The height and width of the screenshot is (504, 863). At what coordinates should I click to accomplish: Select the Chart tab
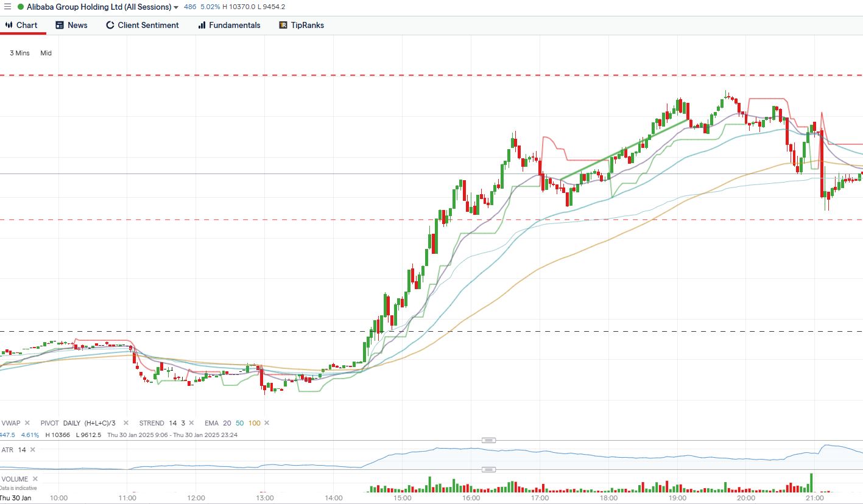(x=21, y=25)
